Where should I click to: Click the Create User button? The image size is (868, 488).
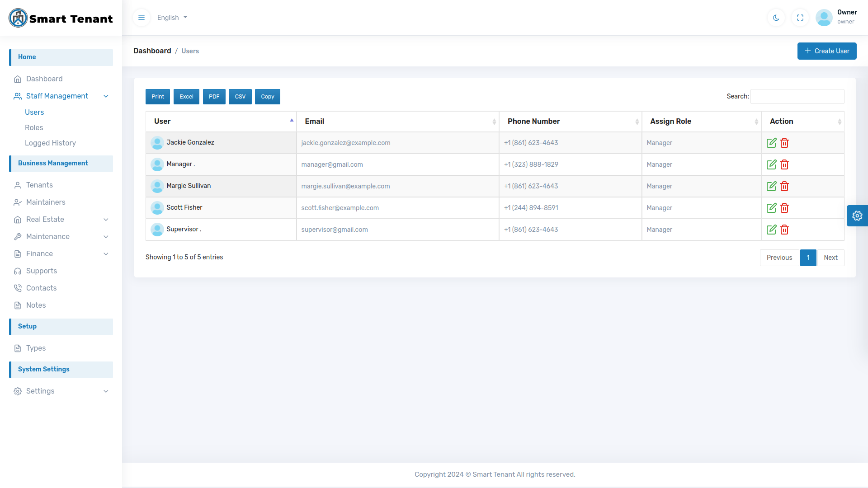tap(827, 51)
